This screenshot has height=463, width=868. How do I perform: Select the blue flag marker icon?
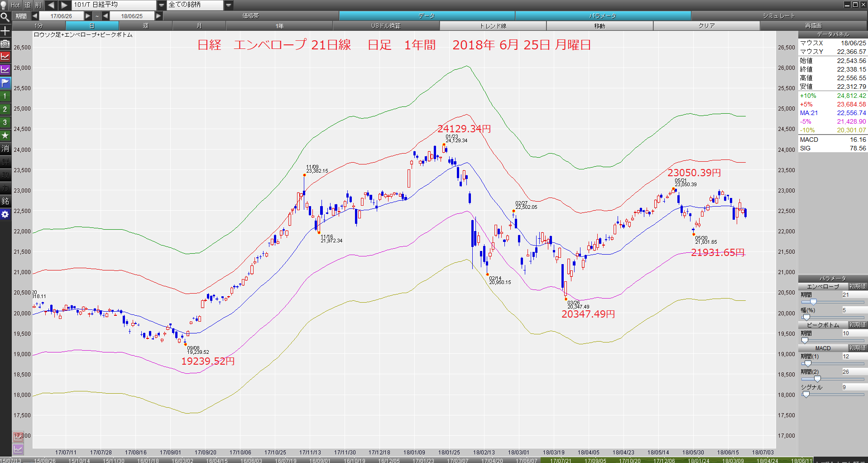[x=5, y=83]
